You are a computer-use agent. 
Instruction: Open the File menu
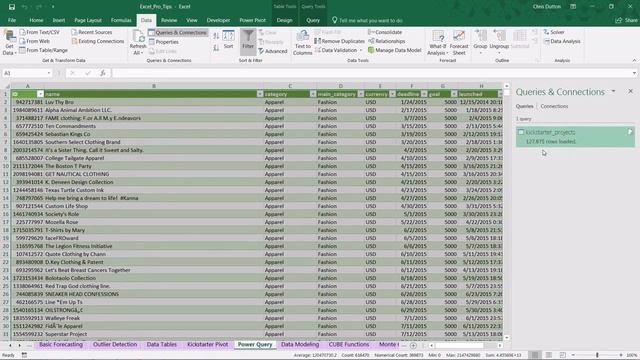[12, 20]
